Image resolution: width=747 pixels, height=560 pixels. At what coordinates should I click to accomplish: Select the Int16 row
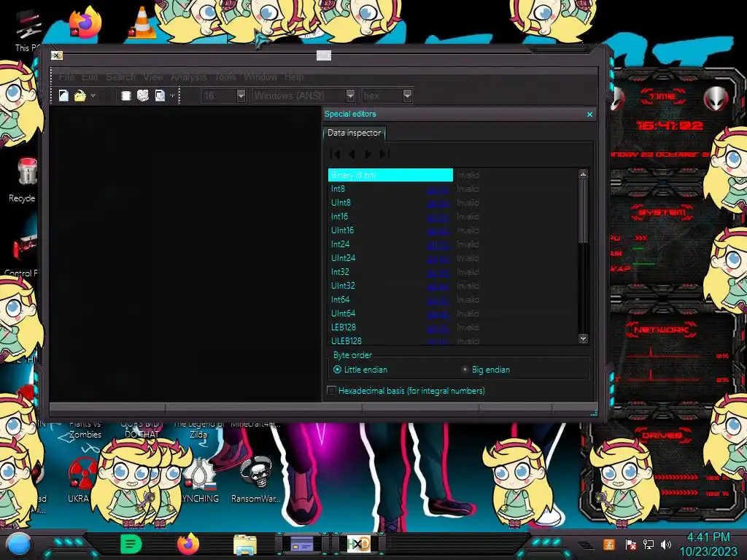click(x=452, y=217)
